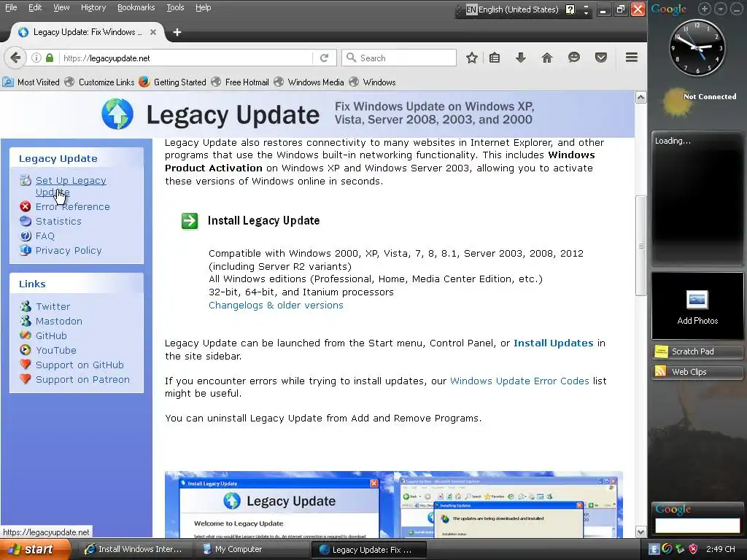Image resolution: width=747 pixels, height=560 pixels.
Task: Click the GitHub link icon
Action: click(x=26, y=335)
